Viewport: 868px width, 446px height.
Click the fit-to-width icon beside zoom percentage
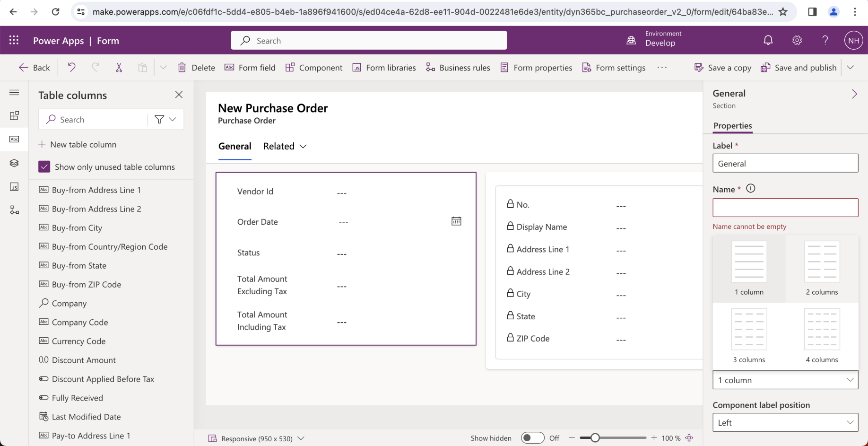tap(689, 438)
